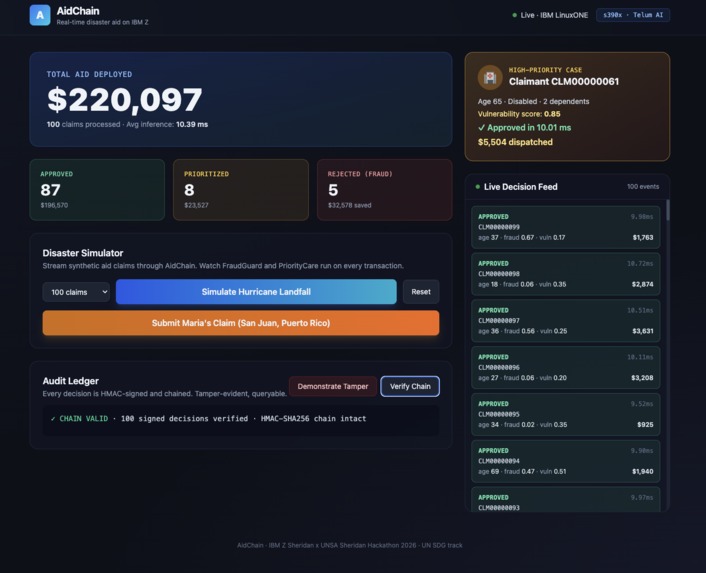Click the $196,570 approved total

[x=54, y=205]
